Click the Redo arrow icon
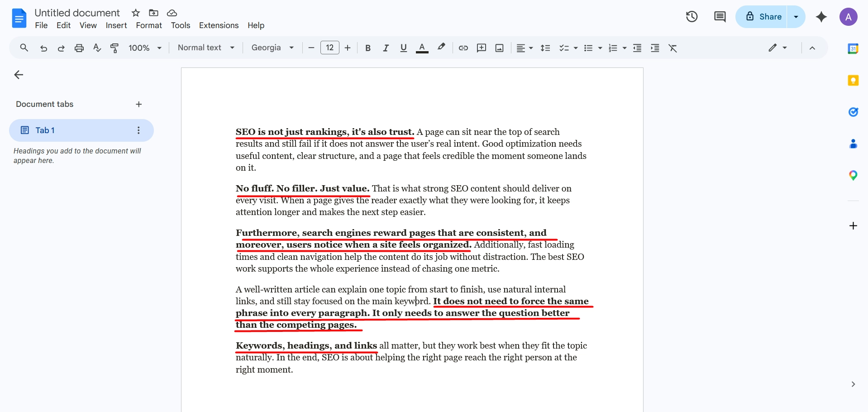The image size is (868, 412). click(61, 48)
